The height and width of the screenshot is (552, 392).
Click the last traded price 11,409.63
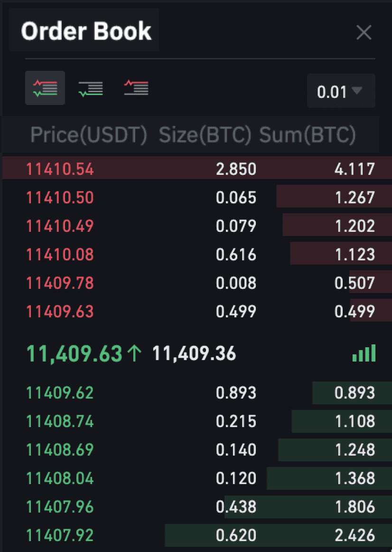(x=75, y=354)
